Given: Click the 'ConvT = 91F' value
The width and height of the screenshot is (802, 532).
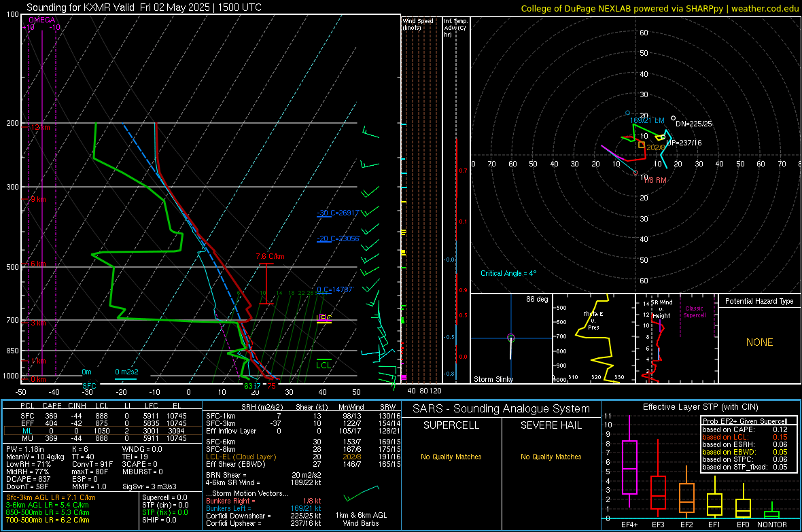Looking at the screenshot, I should point(92,465).
